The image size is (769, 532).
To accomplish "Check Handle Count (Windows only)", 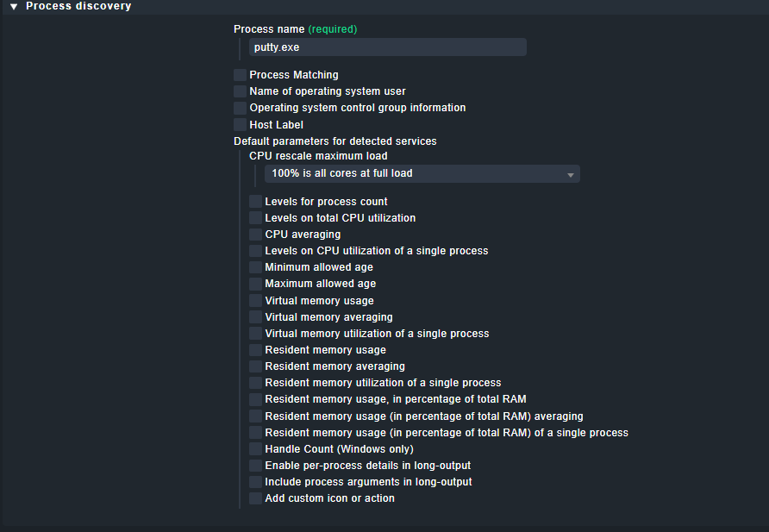I will 255,449.
